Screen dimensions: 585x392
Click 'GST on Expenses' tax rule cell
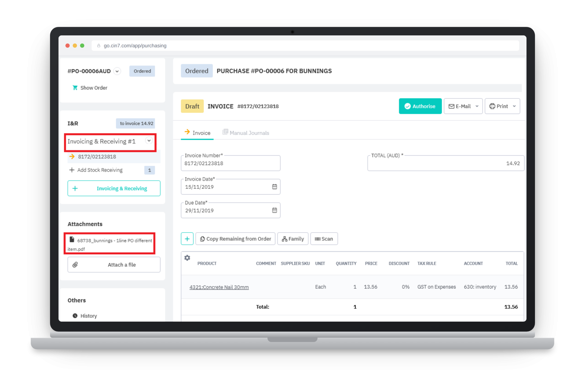coord(436,287)
